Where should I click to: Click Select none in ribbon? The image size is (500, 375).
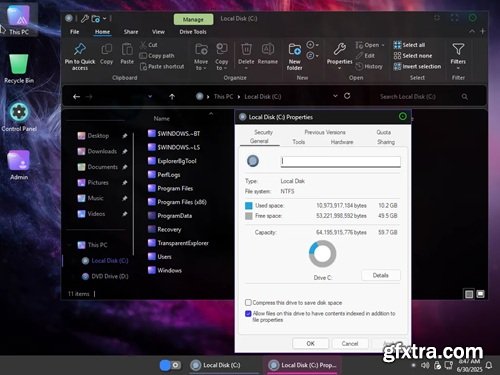[x=413, y=56]
